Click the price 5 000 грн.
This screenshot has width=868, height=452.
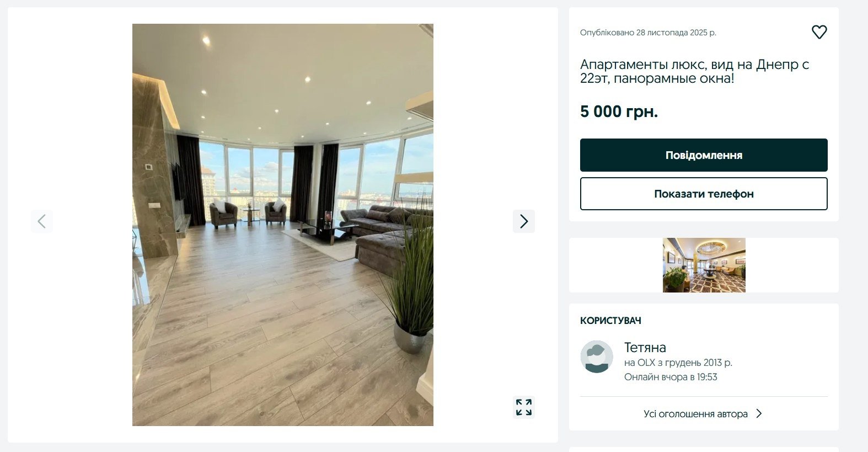pos(619,111)
